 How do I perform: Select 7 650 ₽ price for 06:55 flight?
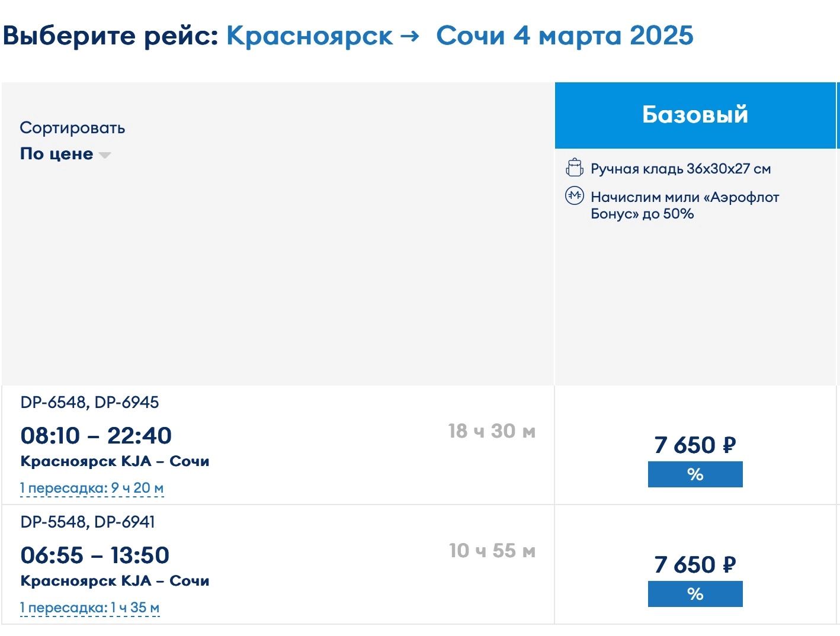click(695, 564)
